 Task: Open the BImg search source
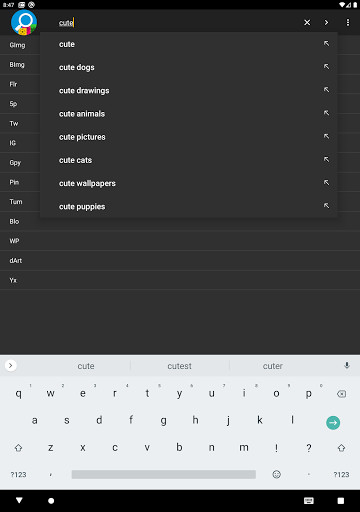(x=17, y=65)
